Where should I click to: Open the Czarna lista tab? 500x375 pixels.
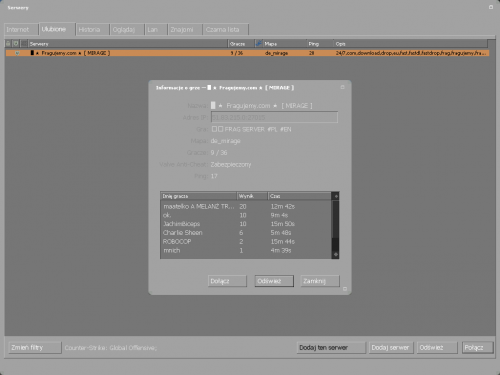pos(226,29)
